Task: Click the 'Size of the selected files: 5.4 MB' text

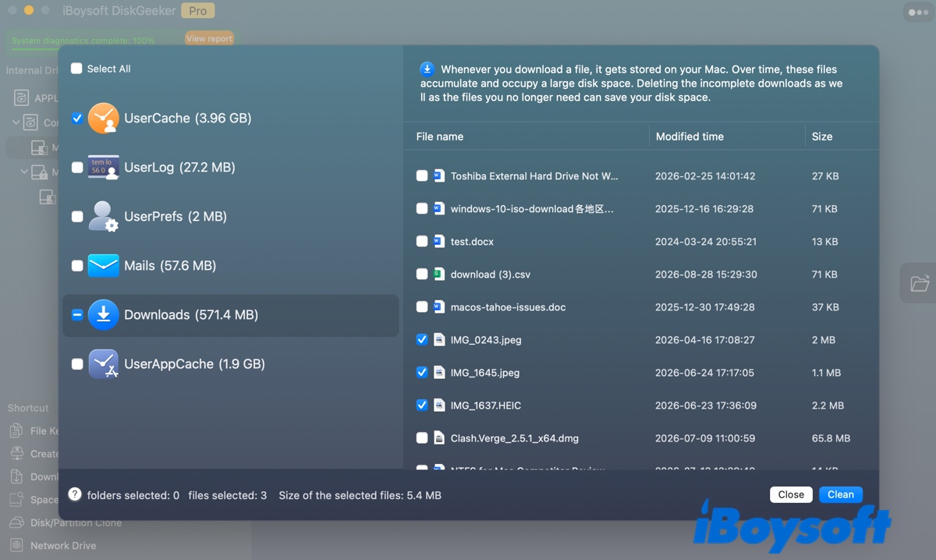Action: click(360, 495)
